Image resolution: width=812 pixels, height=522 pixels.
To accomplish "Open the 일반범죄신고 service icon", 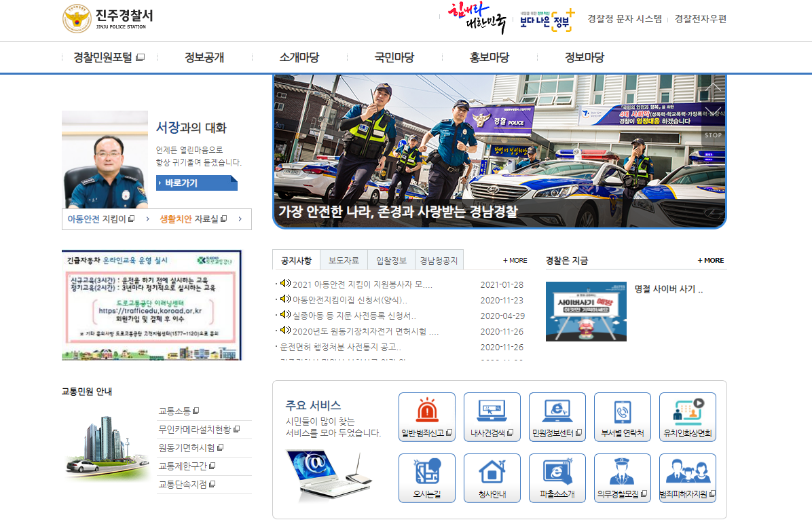I will (x=427, y=417).
